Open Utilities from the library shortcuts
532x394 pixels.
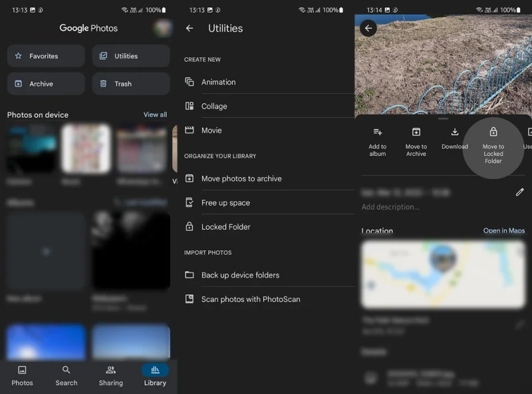130,56
